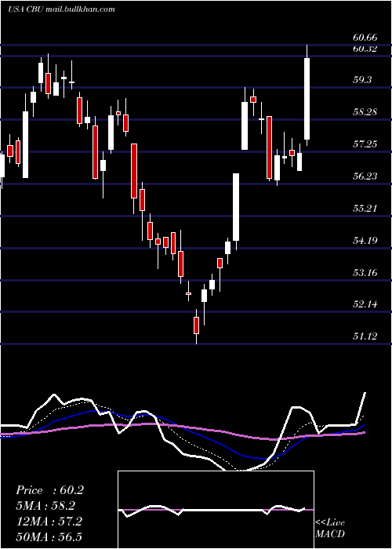Click the '<<Live MACD' label
The height and width of the screenshot is (549, 392).
pos(330,528)
